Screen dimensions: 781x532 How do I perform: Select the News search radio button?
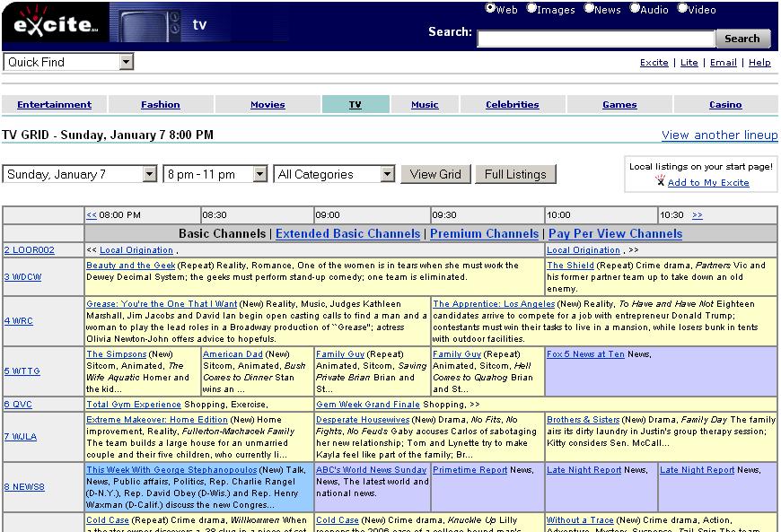589,8
